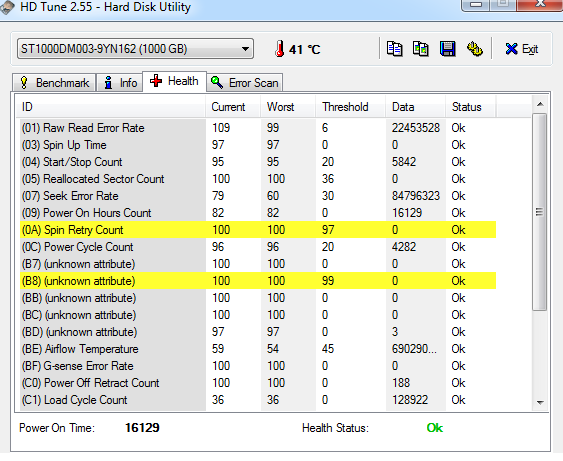Screen dimensions: 563x461
Task: Click the Status column header
Action: point(471,107)
